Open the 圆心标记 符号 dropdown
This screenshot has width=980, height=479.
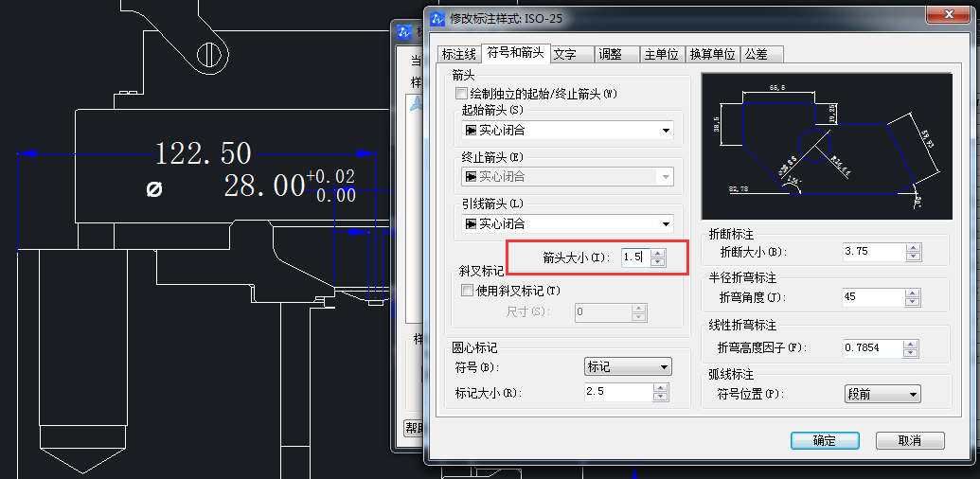click(x=628, y=366)
